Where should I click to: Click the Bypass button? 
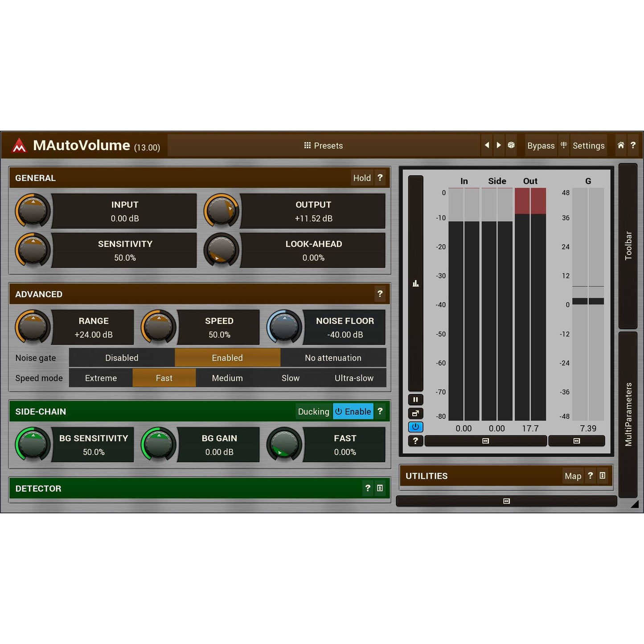(x=541, y=145)
